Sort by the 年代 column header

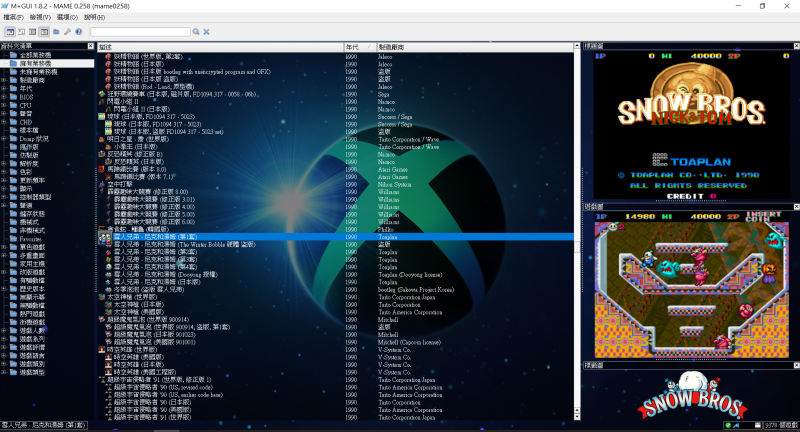tap(360, 47)
